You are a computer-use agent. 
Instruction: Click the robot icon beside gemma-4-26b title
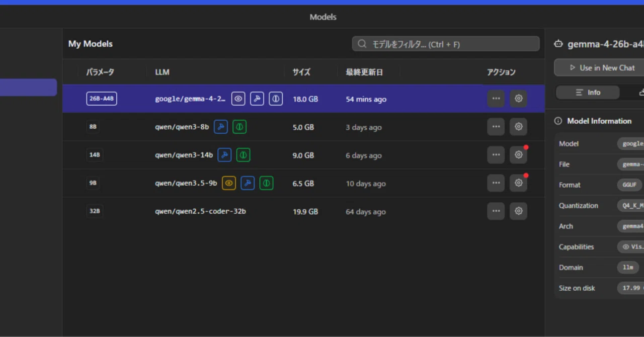[x=558, y=44]
